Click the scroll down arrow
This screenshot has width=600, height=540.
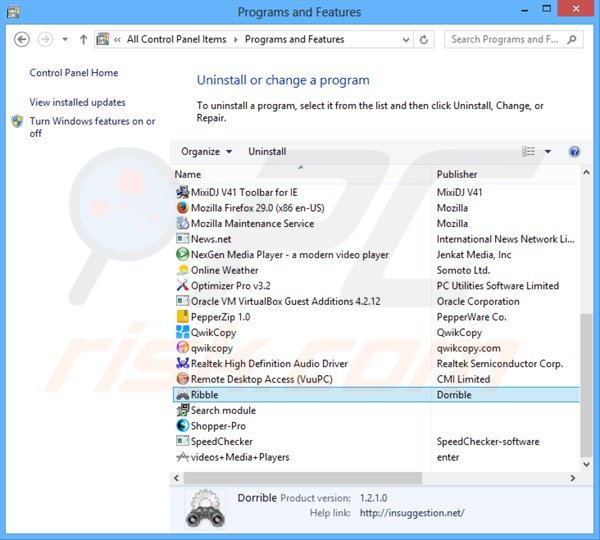pos(586,464)
